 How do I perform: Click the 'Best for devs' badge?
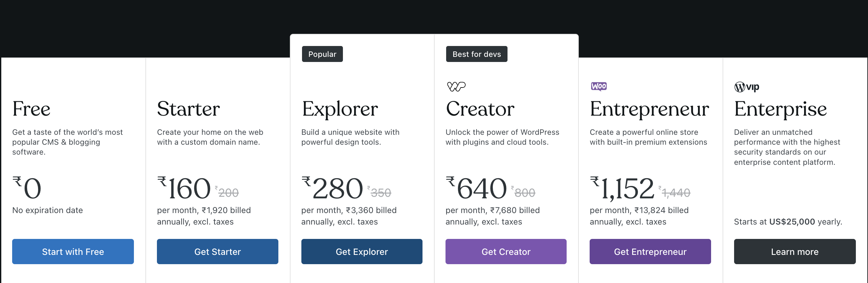(x=476, y=54)
